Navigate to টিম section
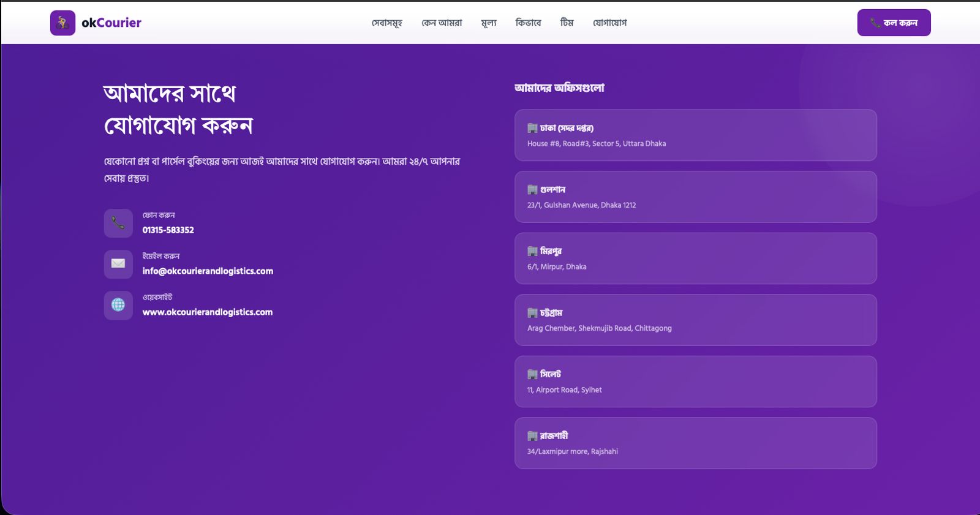 click(567, 23)
